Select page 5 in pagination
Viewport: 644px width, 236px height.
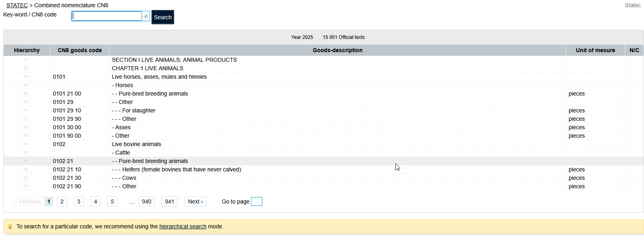[x=112, y=201]
